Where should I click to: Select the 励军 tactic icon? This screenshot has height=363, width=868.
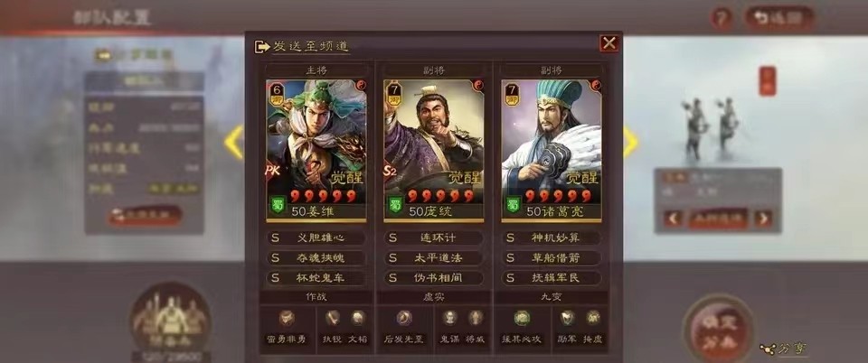pyautogui.click(x=568, y=318)
